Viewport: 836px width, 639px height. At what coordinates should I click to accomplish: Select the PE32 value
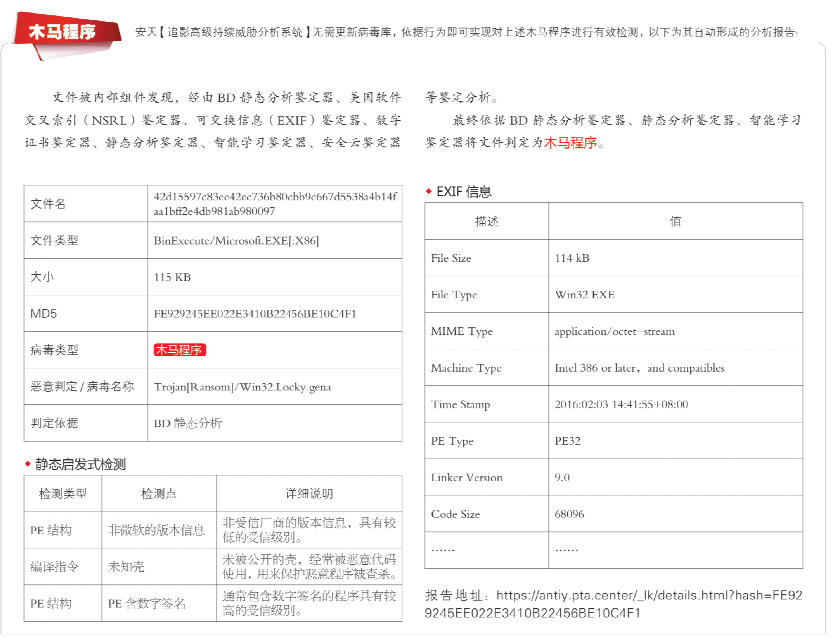pyautogui.click(x=568, y=441)
